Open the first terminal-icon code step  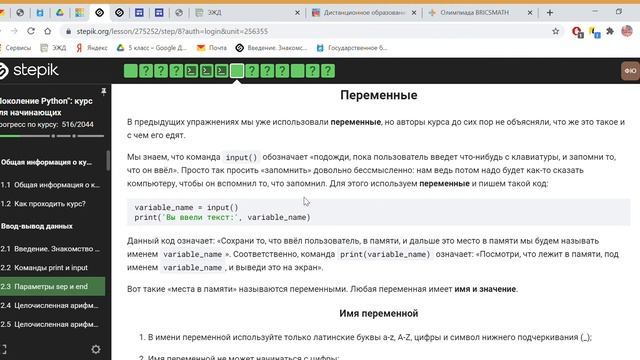pos(191,71)
